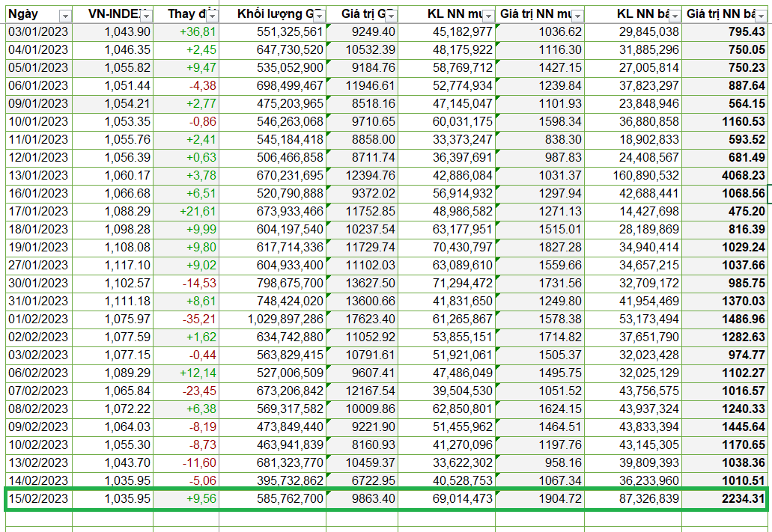The width and height of the screenshot is (772, 532).
Task: Select foreign sell value 1486.96
Action: coord(725,319)
